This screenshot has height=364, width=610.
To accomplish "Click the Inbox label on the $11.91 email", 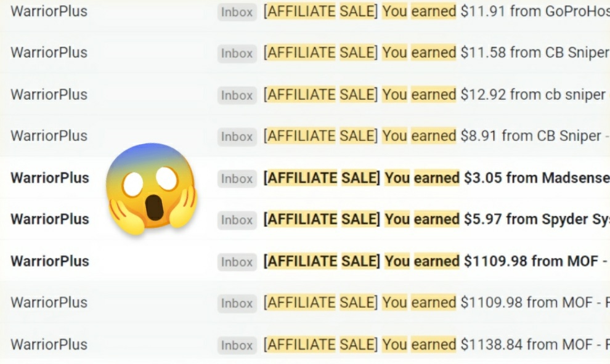I will pos(237,12).
